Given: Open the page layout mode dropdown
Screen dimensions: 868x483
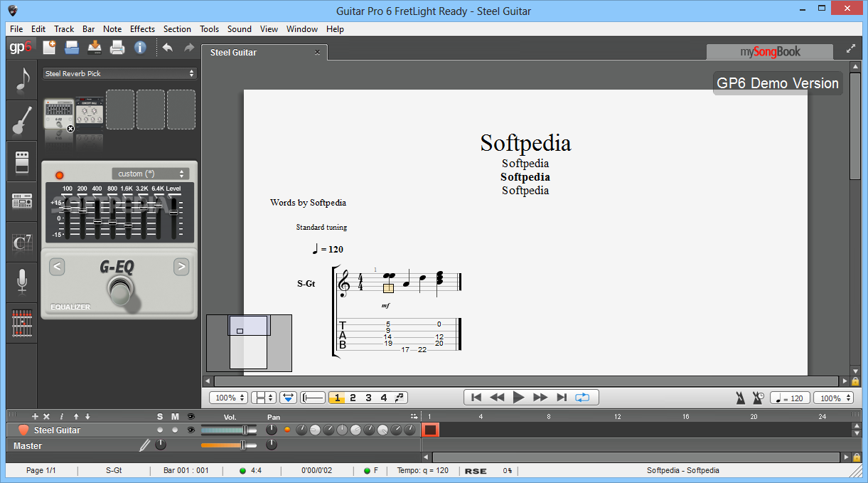Looking at the screenshot, I should pos(264,398).
